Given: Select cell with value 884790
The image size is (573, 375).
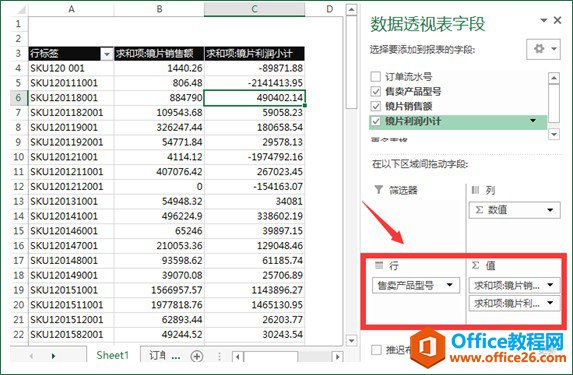Looking at the screenshot, I should coord(159,98).
